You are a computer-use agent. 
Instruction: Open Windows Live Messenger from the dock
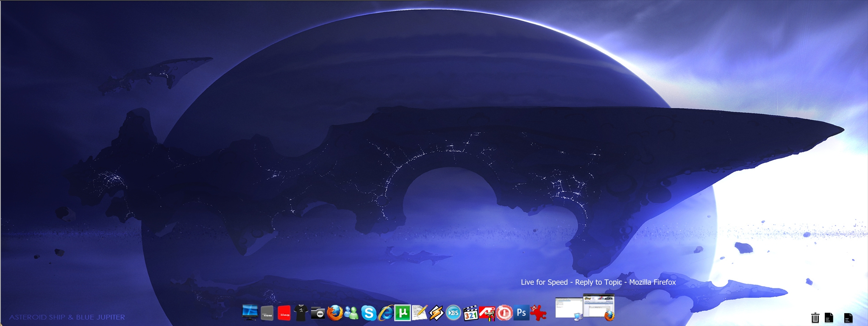pyautogui.click(x=352, y=313)
